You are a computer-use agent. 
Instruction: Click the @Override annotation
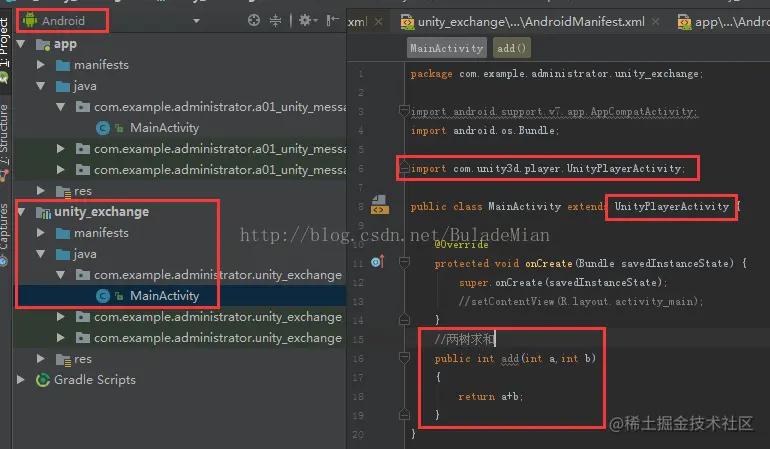pos(461,244)
